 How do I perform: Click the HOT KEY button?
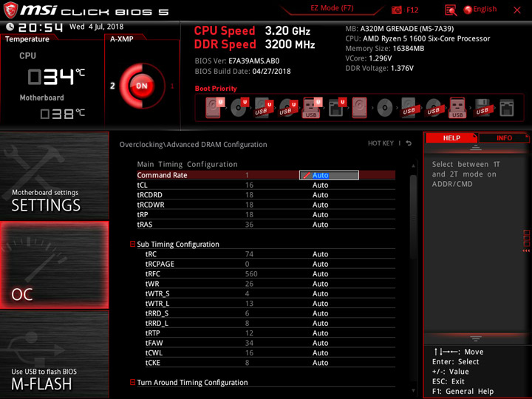[x=381, y=143]
